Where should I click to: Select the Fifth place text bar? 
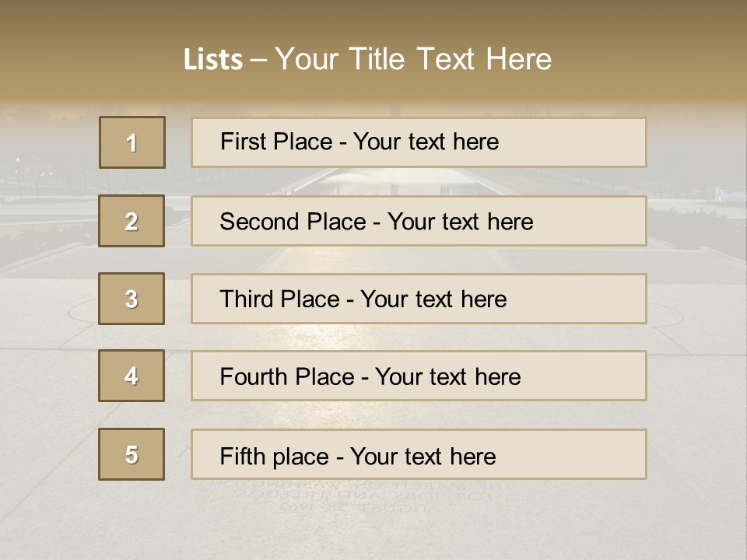coord(419,454)
